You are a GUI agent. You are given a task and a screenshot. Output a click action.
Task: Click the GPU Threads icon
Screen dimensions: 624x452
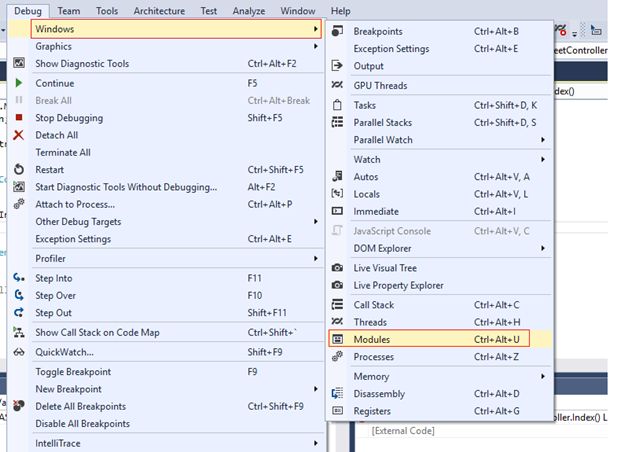click(337, 85)
